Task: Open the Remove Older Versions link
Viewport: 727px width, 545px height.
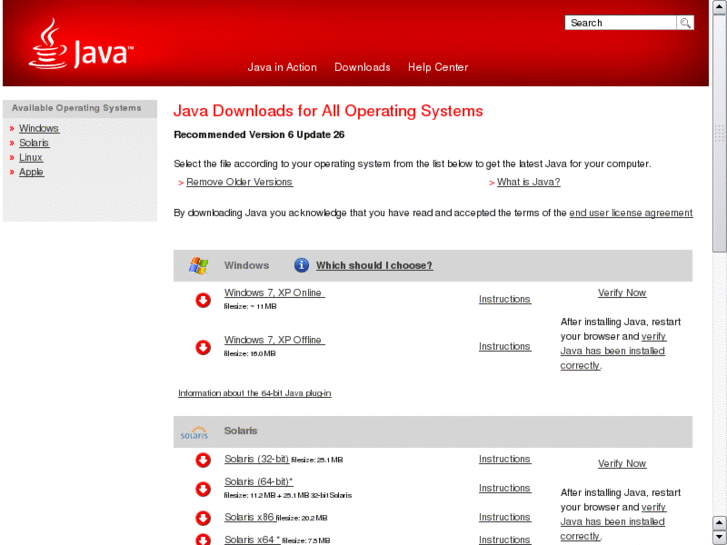Action: 239,182
